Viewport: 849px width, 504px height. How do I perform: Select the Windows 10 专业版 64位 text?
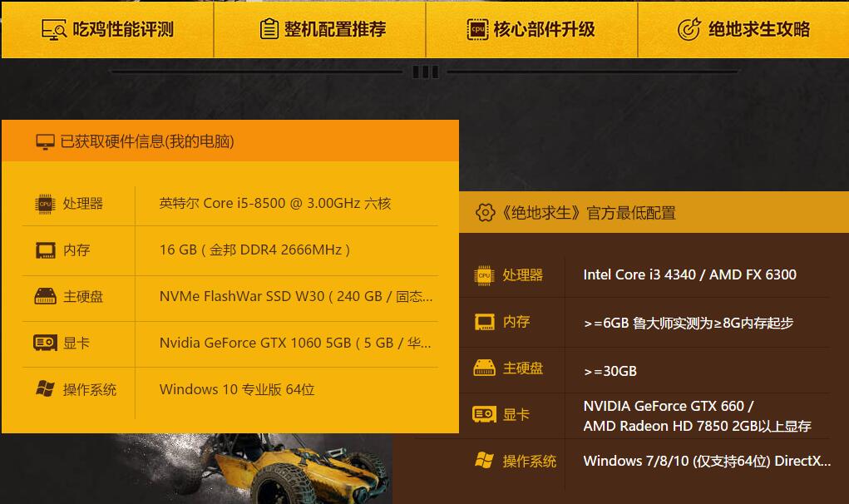coord(237,390)
